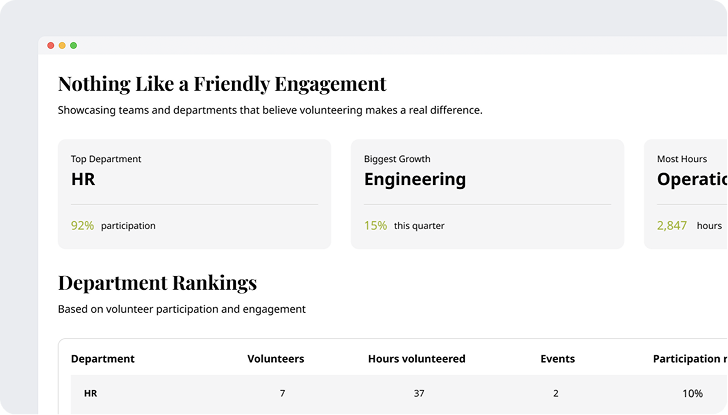
Task: Sort by Hours volunteered column header
Action: (416, 359)
